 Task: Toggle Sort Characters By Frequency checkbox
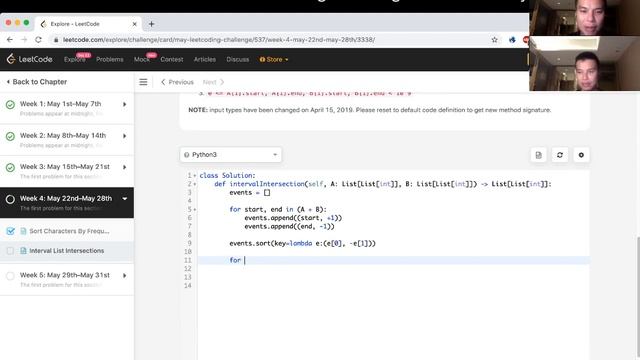coord(10,231)
